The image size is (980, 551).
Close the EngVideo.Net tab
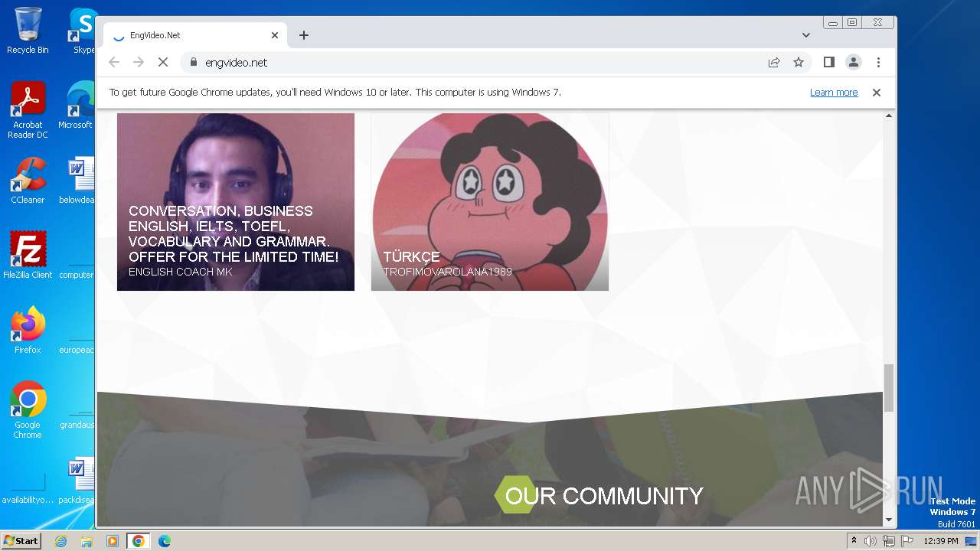tap(275, 35)
